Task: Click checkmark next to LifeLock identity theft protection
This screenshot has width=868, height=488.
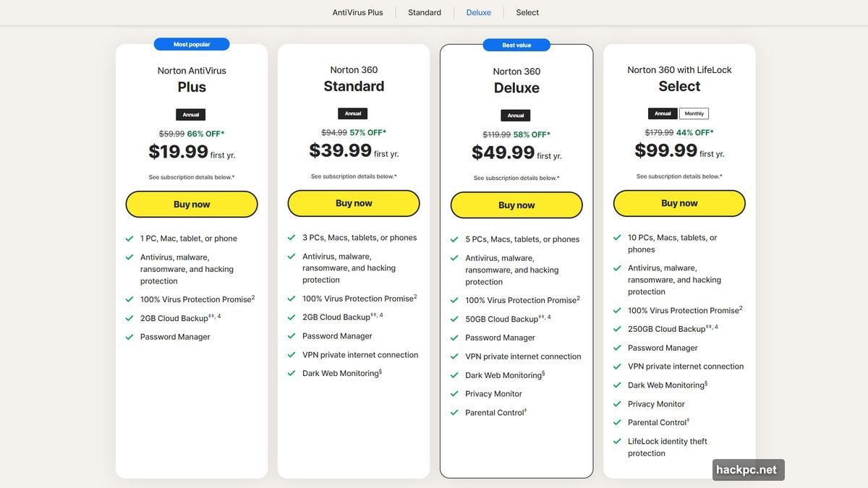Action: [x=616, y=440]
